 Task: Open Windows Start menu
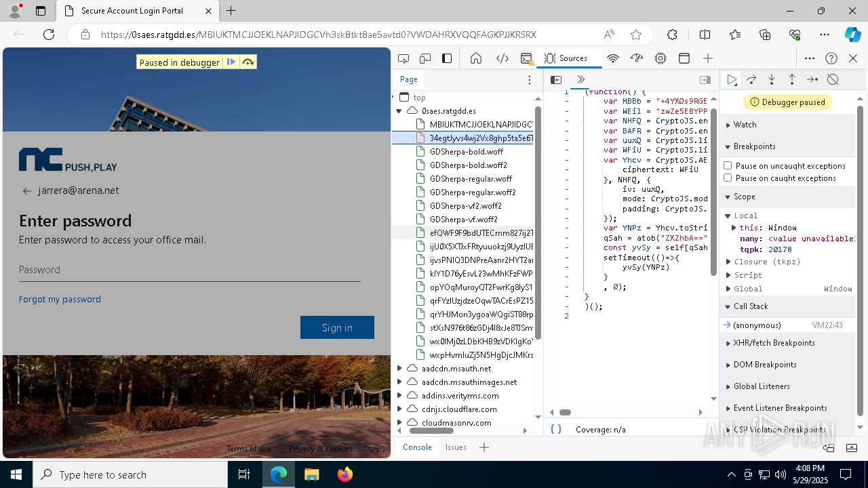coord(16,474)
